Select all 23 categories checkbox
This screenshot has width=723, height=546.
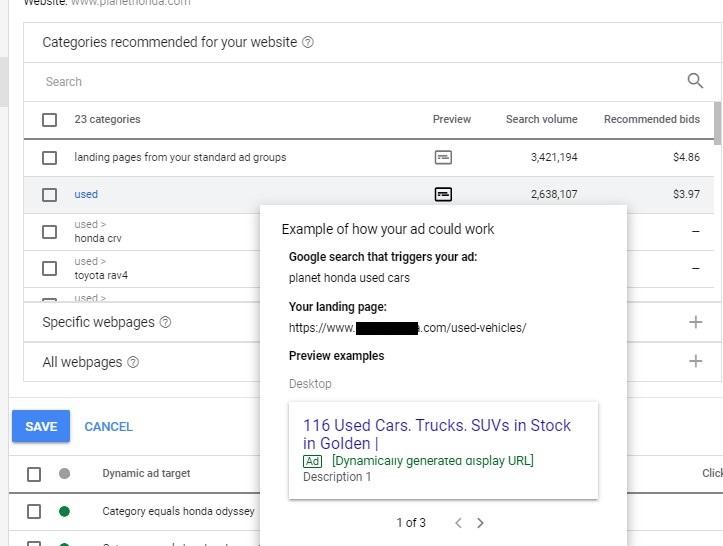click(49, 120)
